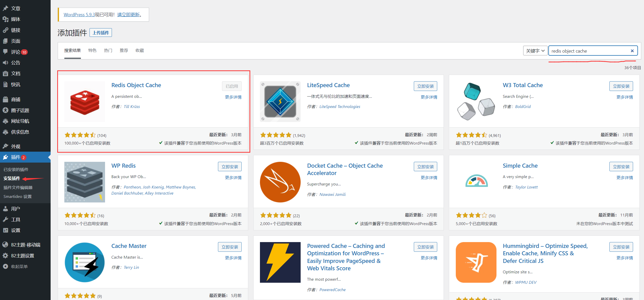
Task: Open the WP Redis plugin thumbnail
Action: pos(84,182)
